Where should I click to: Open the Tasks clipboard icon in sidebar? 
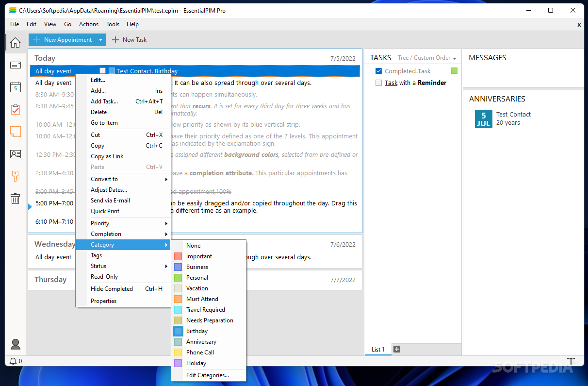pyautogui.click(x=15, y=109)
